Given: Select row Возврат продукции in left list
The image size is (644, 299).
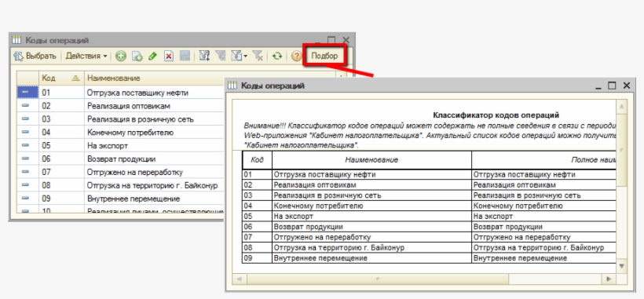Looking at the screenshot, I should (120, 159).
